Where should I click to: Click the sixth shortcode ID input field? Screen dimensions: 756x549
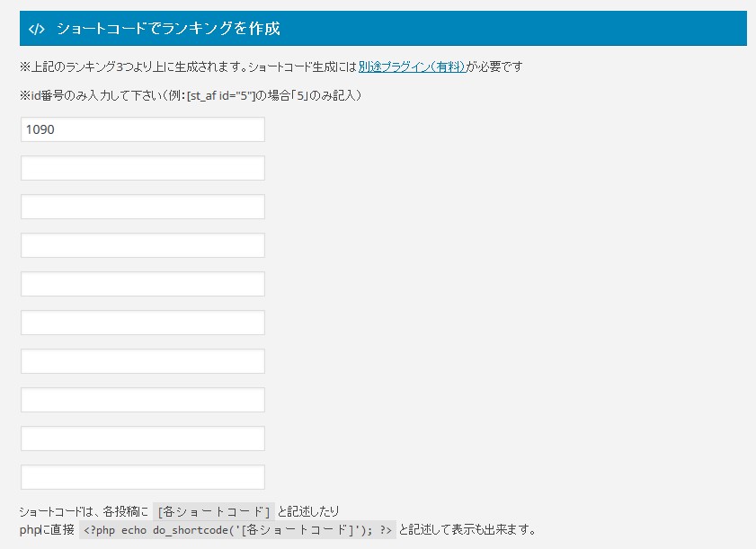pos(143,323)
